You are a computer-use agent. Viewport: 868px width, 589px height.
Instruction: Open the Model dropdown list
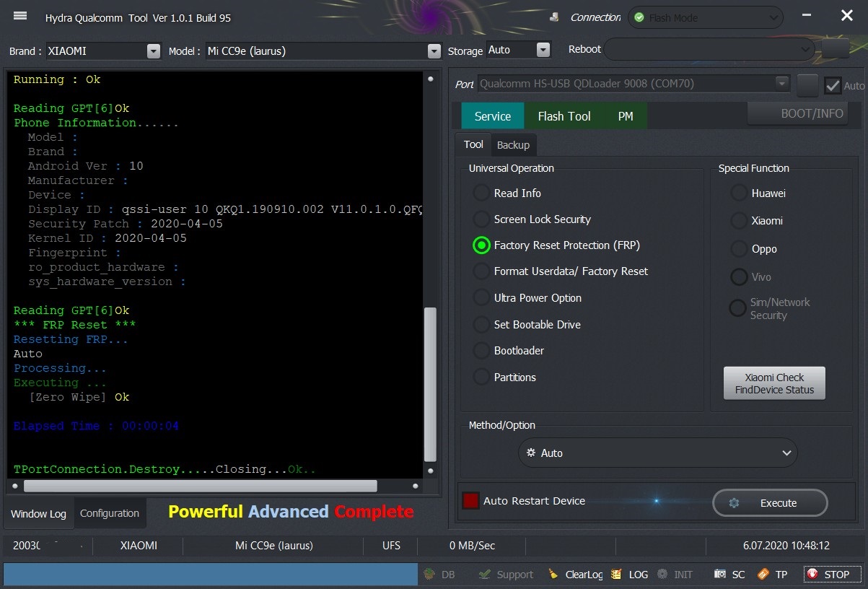(x=434, y=51)
